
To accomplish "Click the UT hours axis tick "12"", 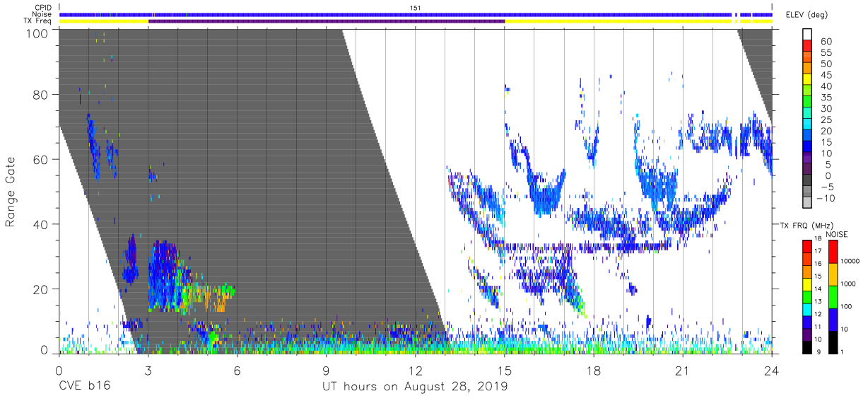I will (416, 371).
